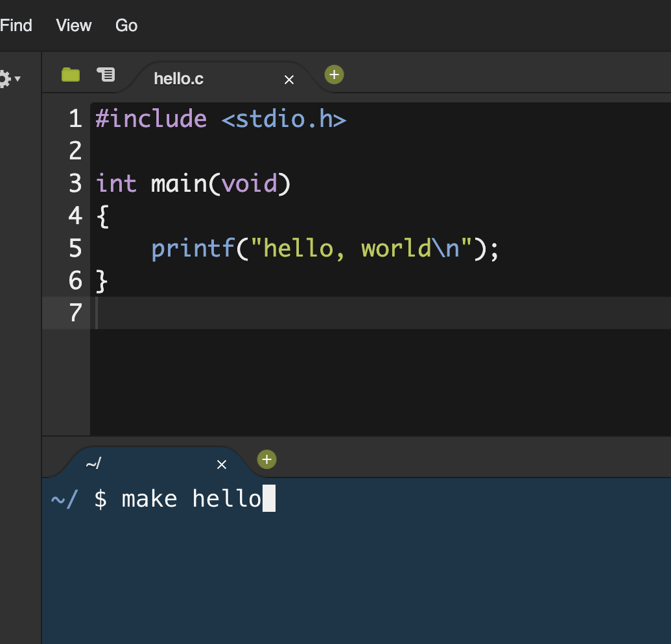Click line number 5 in the gutter

click(75, 248)
